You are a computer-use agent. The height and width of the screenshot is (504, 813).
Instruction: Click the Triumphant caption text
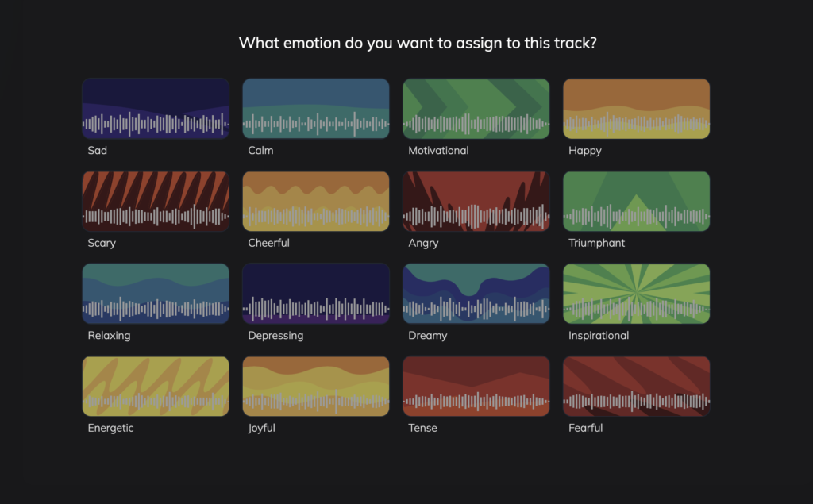coord(597,243)
